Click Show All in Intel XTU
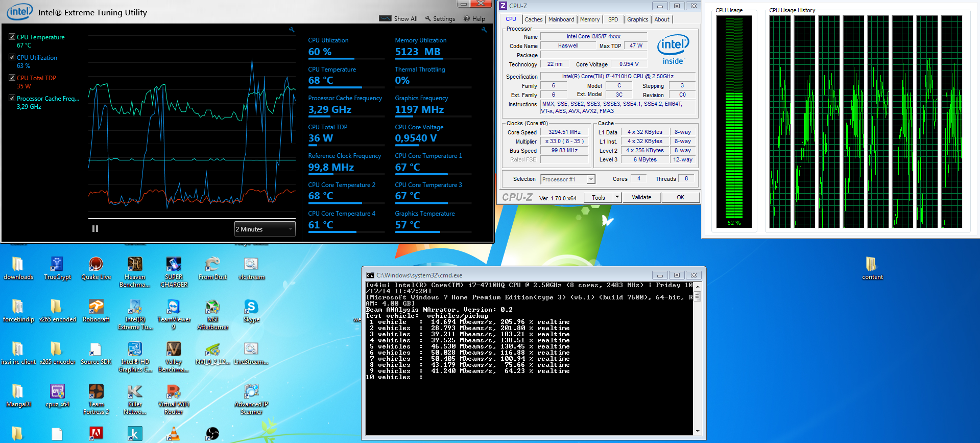The height and width of the screenshot is (443, 980). point(398,18)
